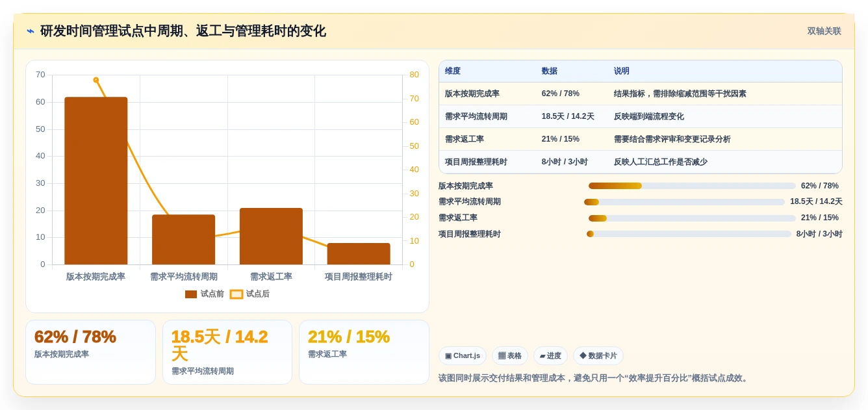The height and width of the screenshot is (410, 868).
Task: Click the 需求返工率 progress bar
Action: coord(692,218)
